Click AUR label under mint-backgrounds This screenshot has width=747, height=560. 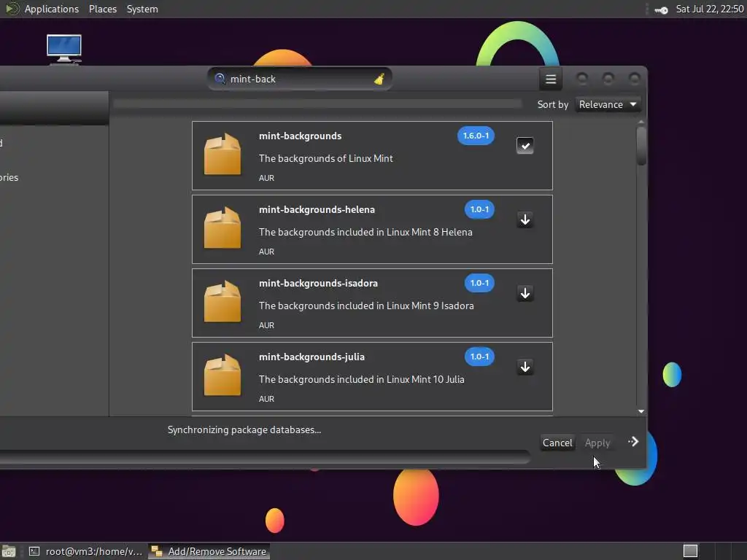tap(266, 178)
